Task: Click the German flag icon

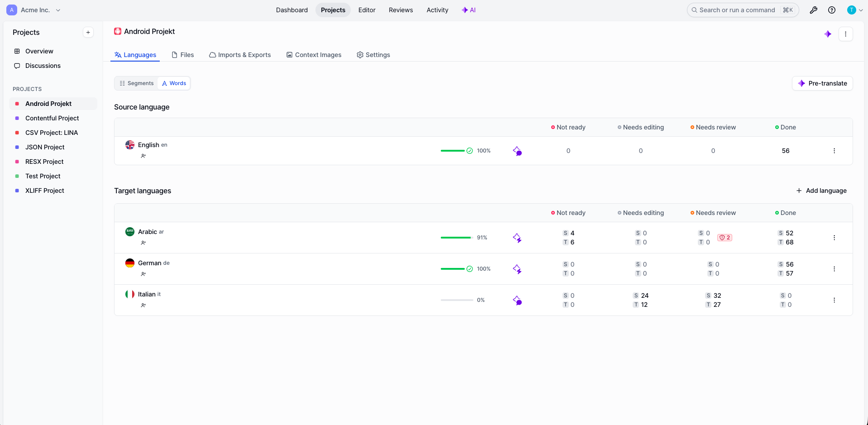Action: coord(130,263)
